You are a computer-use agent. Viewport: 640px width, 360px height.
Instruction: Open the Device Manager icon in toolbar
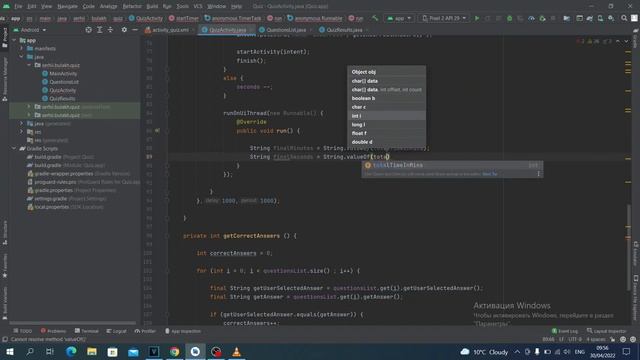tap(600, 18)
